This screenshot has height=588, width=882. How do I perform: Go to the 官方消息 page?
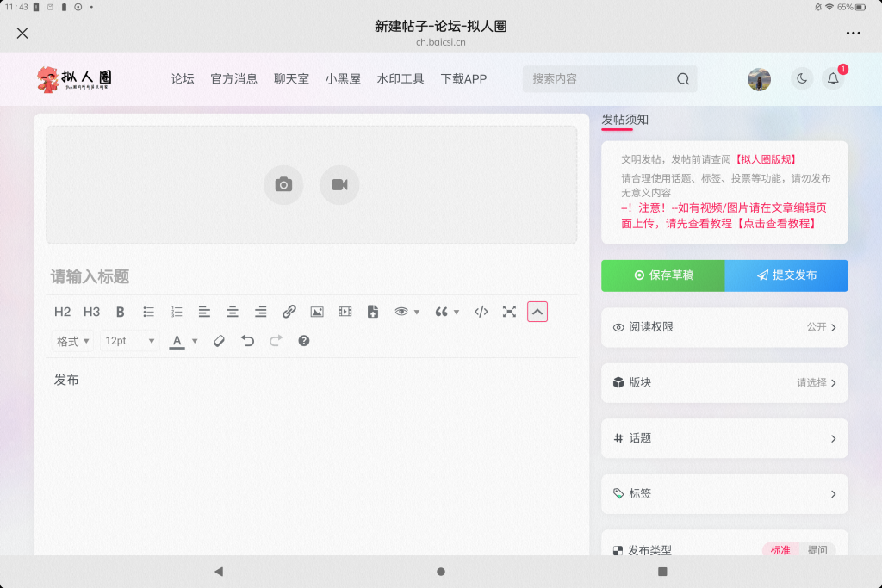click(x=234, y=79)
